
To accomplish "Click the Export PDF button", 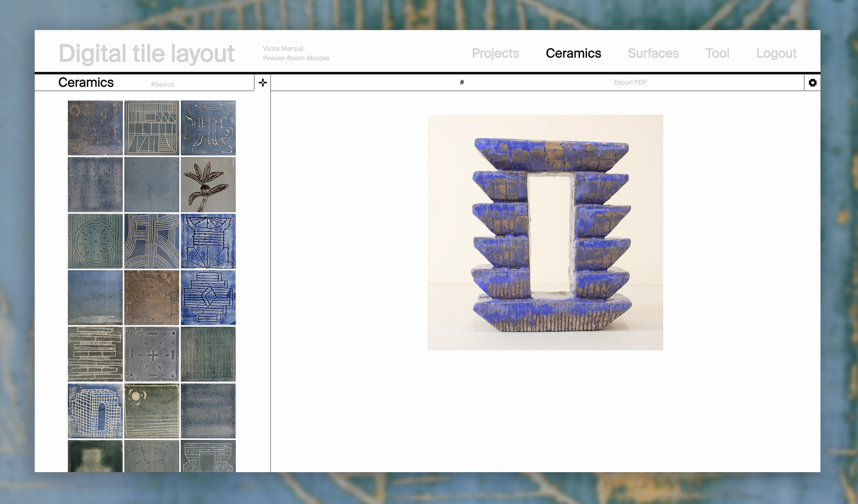I will 630,82.
